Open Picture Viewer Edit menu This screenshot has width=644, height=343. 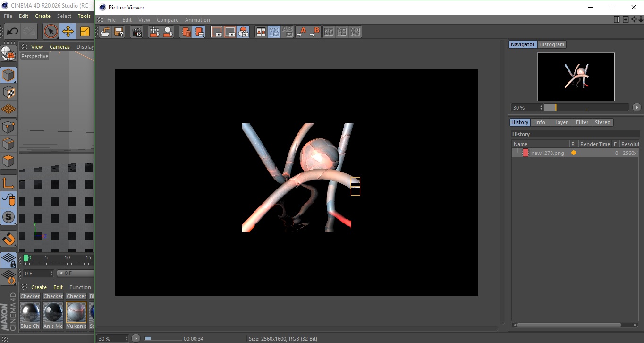tap(127, 20)
